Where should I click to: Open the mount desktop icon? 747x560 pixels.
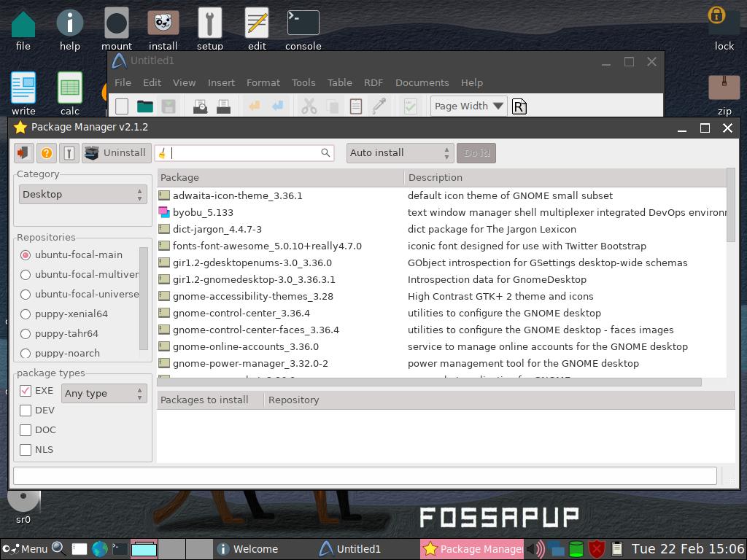117,30
